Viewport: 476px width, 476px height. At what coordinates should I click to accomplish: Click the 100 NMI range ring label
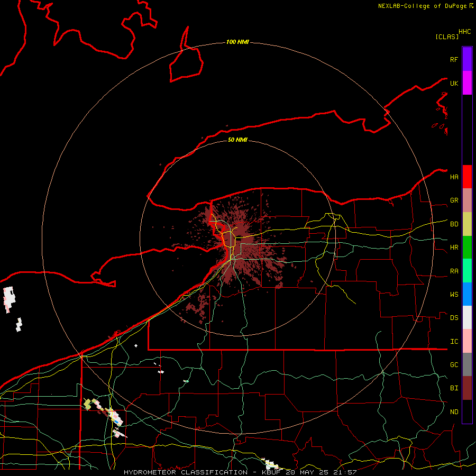click(x=237, y=42)
